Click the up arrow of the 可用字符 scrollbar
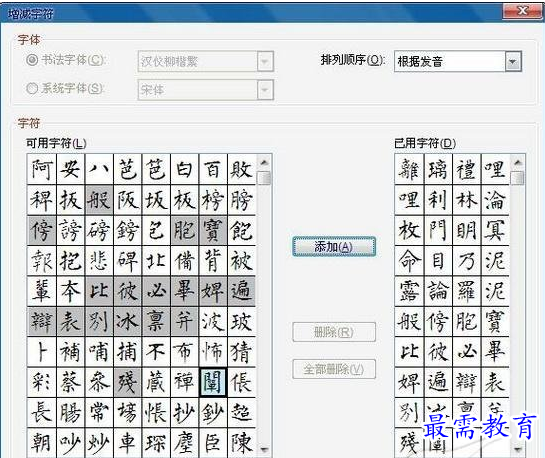 click(265, 162)
